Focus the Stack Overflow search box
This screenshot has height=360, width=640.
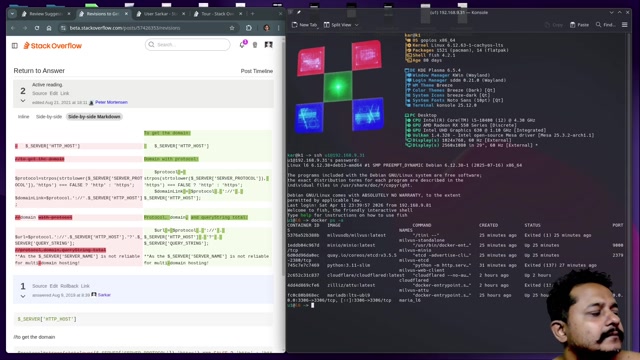point(188,44)
